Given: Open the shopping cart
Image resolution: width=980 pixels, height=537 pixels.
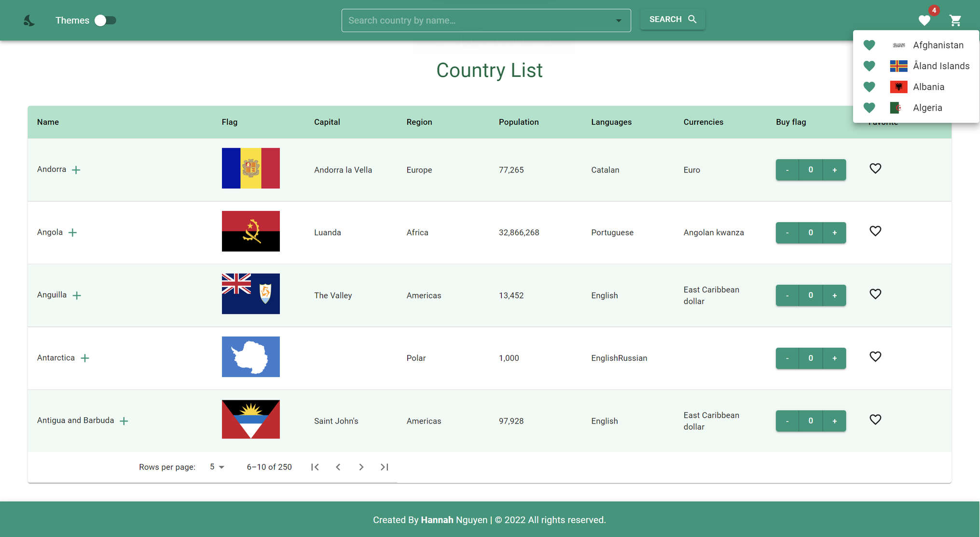Looking at the screenshot, I should 956,21.
